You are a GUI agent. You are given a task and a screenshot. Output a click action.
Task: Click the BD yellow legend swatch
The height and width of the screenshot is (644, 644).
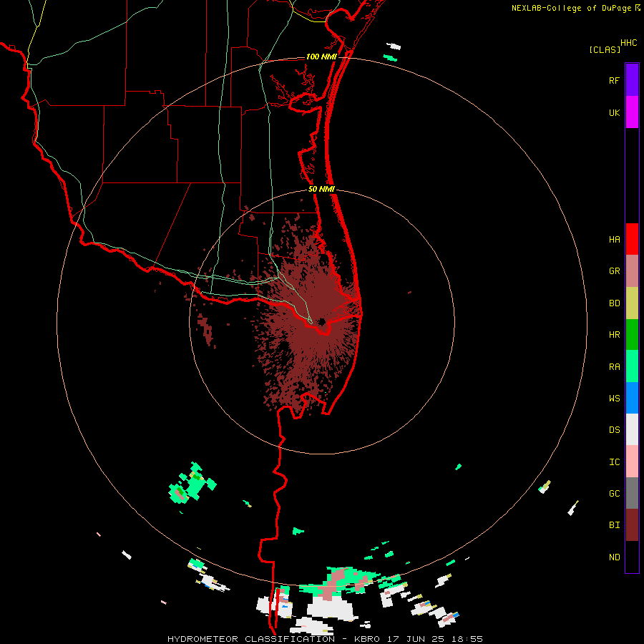(x=632, y=303)
